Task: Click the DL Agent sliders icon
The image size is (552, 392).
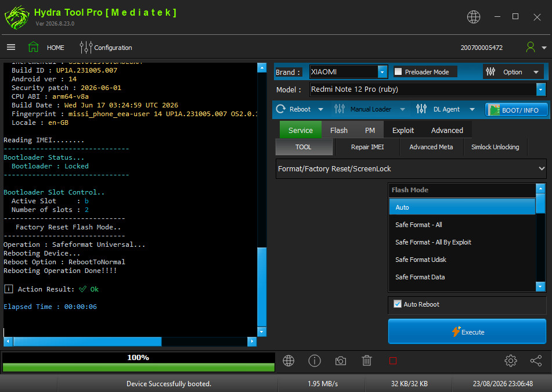Action: click(x=421, y=109)
